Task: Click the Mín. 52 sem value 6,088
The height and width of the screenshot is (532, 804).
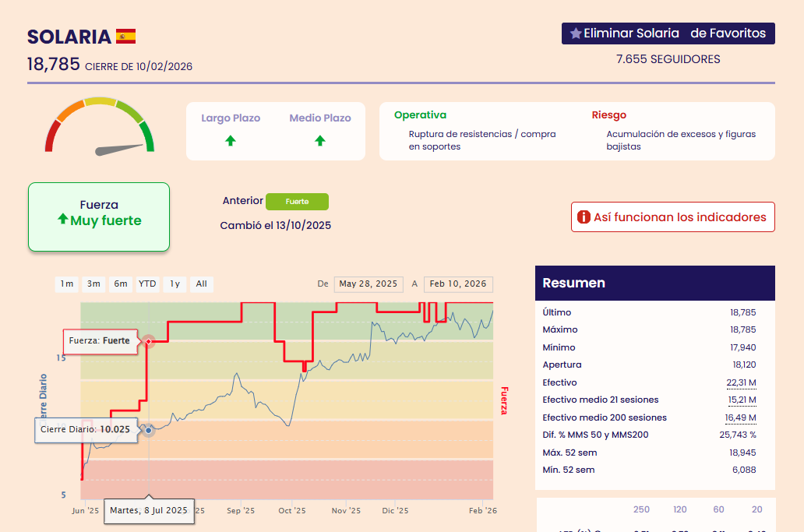Action: point(744,470)
